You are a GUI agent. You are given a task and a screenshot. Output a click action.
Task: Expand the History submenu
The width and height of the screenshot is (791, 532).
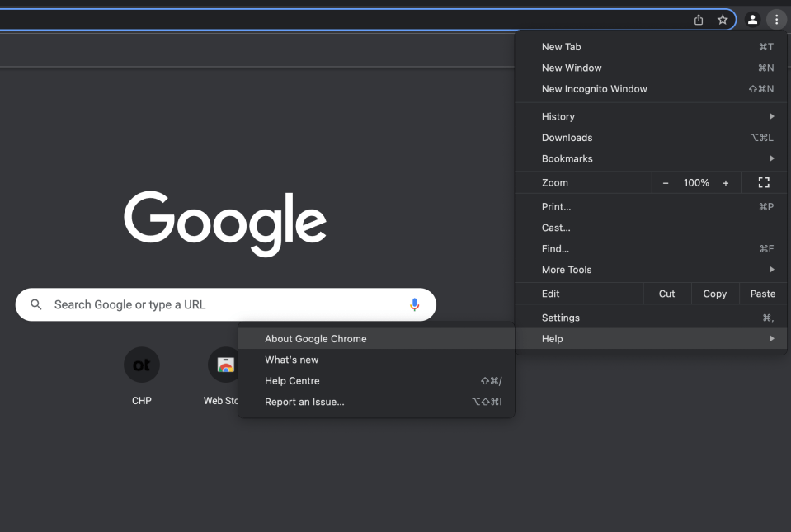(x=651, y=116)
